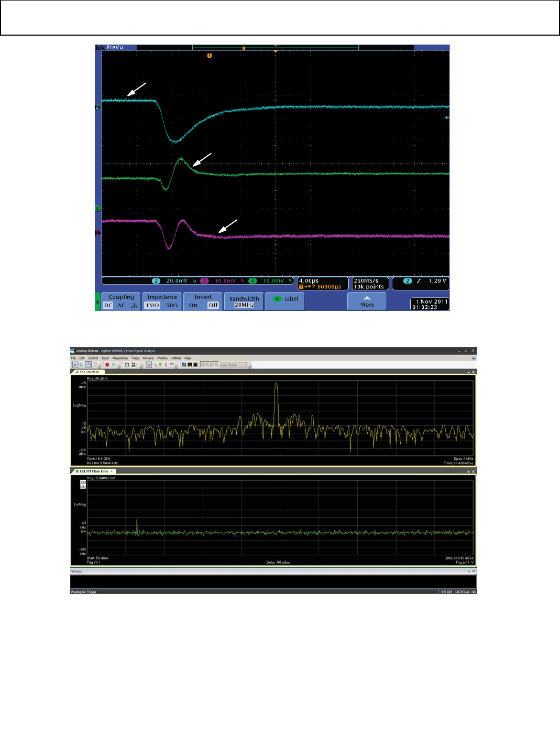Click the More button with up arrow
The image size is (560, 756).
(367, 301)
